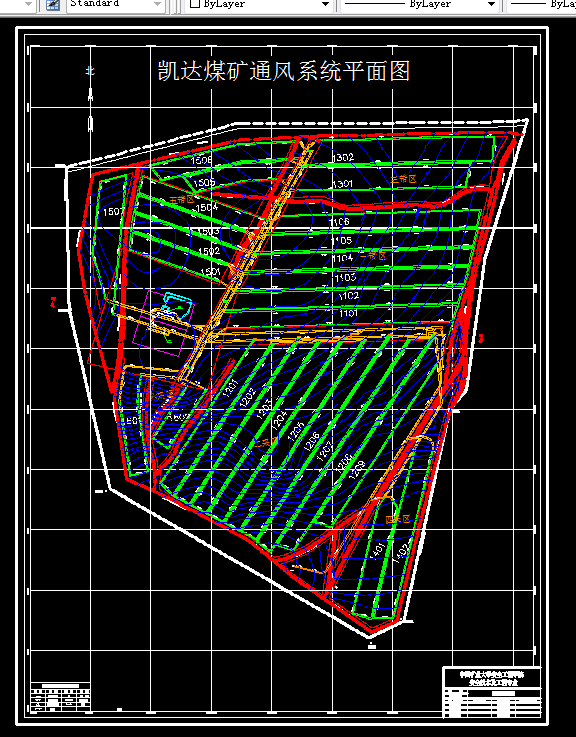
Task: Click the ByLayer color swatch square
Action: (x=195, y=4)
